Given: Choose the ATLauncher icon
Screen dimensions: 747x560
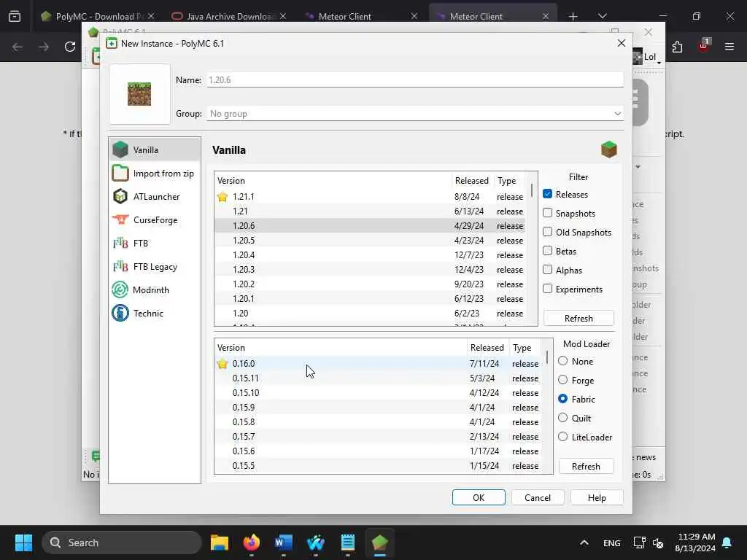Looking at the screenshot, I should 120,196.
